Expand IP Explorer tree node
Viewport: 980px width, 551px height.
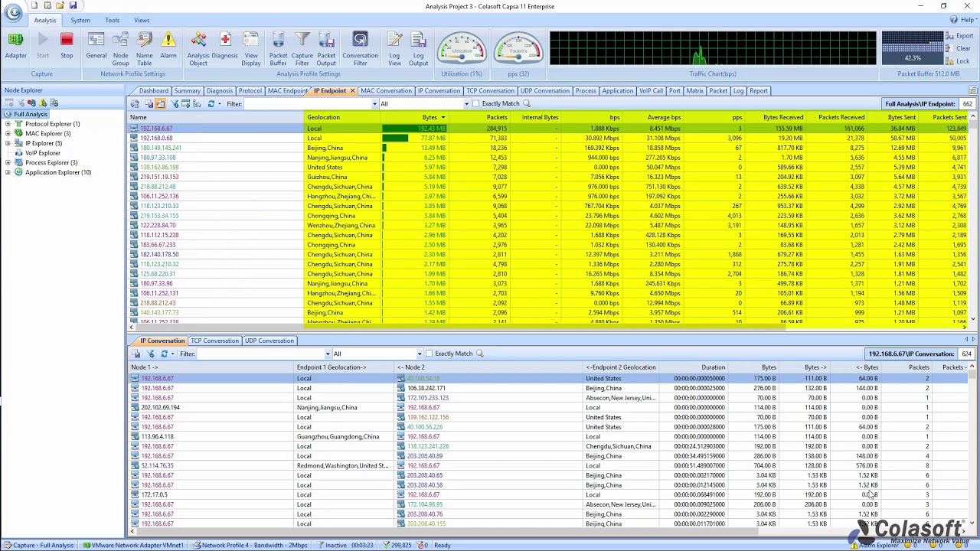point(8,143)
